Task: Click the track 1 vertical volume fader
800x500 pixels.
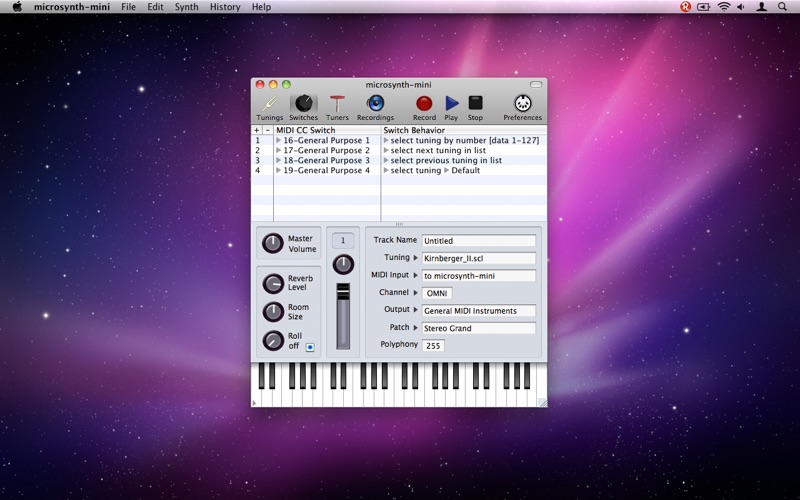Action: coord(343,316)
